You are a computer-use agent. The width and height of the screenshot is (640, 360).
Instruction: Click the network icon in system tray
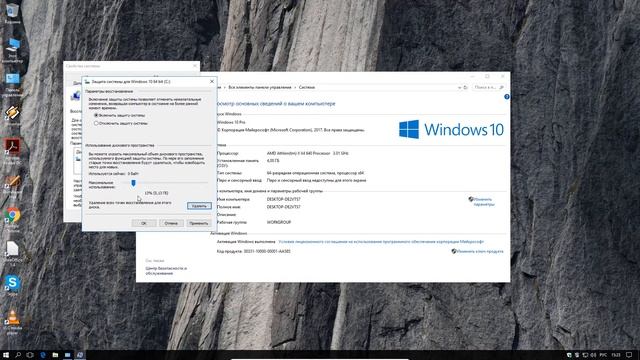[585, 355]
